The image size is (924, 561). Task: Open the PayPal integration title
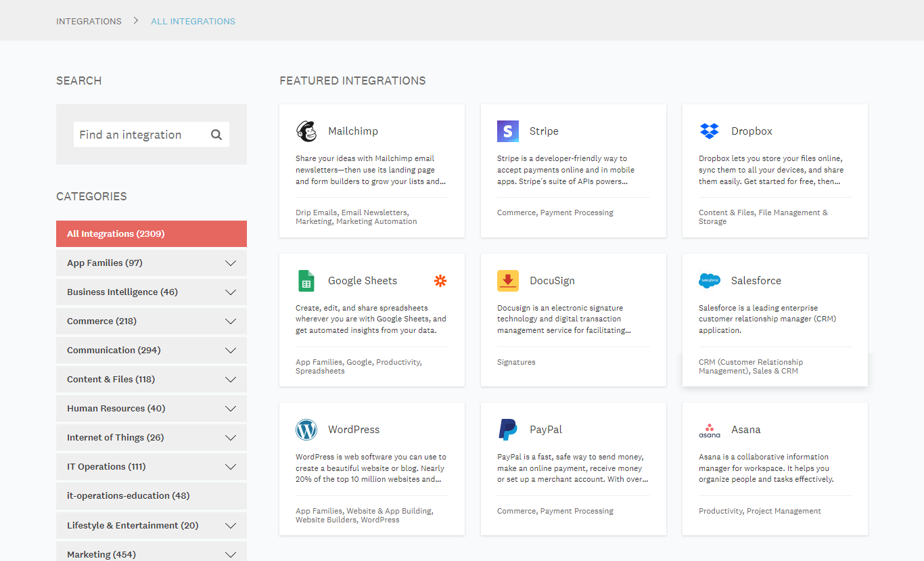click(x=546, y=430)
